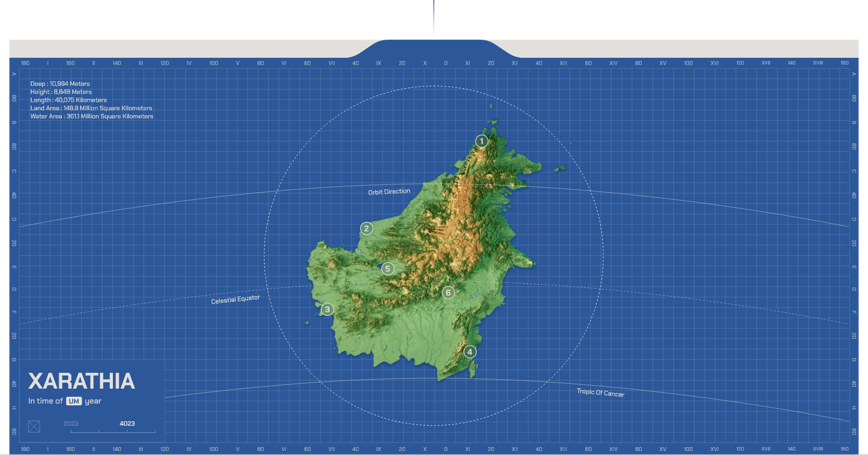Viewport: 868px width, 455px height.
Task: Click the Length : 40,075 Kilometers stat
Action: (68, 100)
